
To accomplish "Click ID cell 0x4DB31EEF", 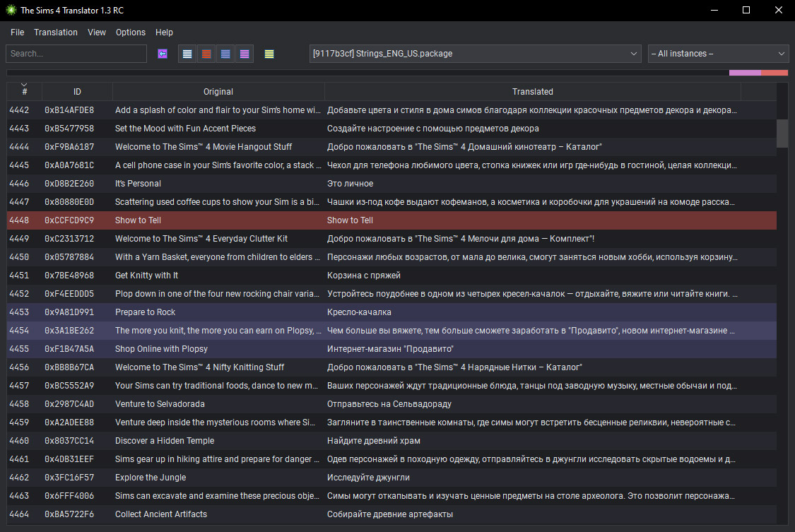I will pos(69,459).
